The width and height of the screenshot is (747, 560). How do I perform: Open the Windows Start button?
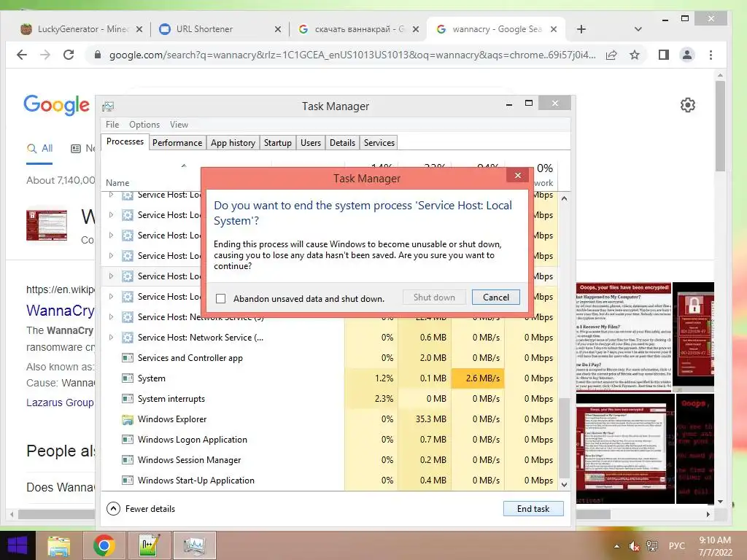point(18,545)
